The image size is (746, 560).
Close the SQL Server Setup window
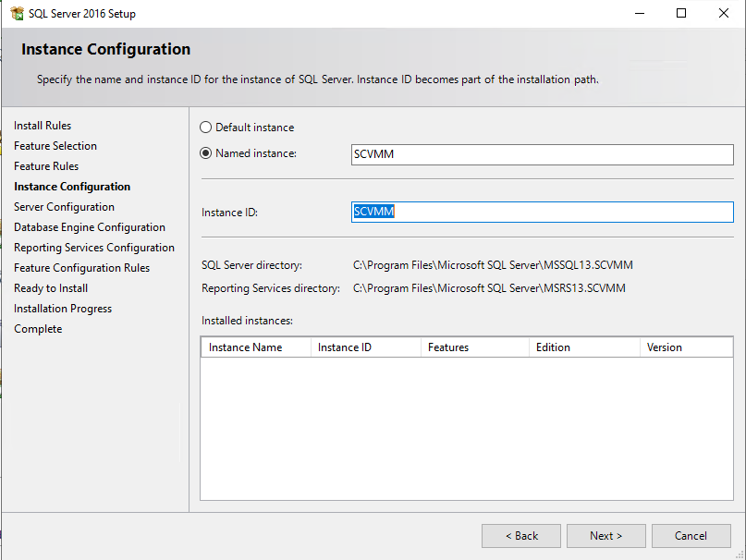point(724,13)
